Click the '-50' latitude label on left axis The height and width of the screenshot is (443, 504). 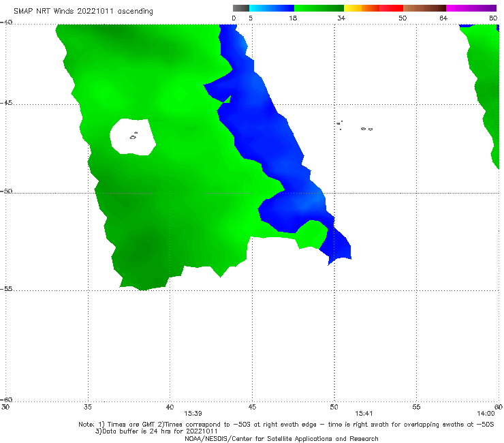point(6,191)
